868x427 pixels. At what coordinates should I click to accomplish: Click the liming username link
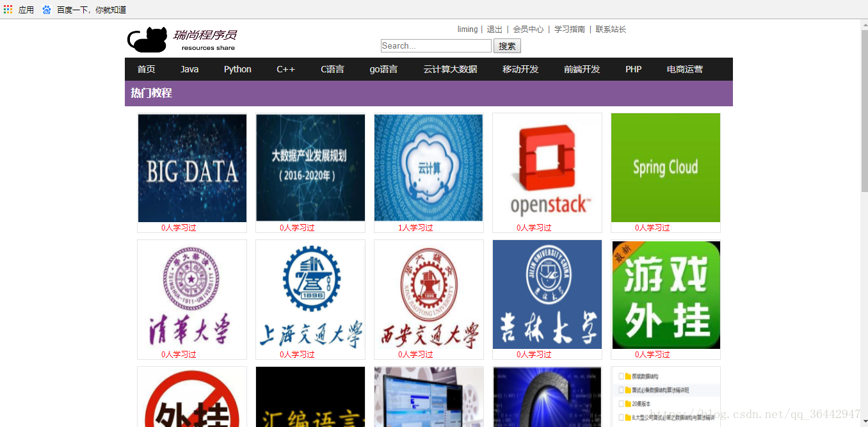pyautogui.click(x=467, y=29)
